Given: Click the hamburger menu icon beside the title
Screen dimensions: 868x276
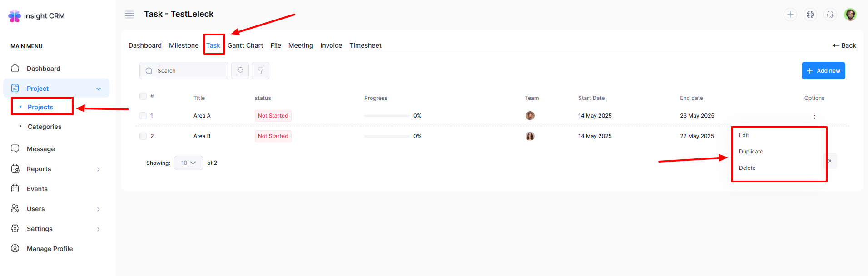Looking at the screenshot, I should point(129,15).
